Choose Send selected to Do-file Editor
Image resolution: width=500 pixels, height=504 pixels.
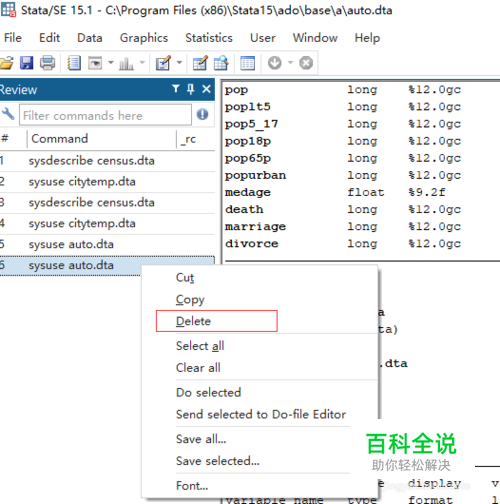coord(260,414)
